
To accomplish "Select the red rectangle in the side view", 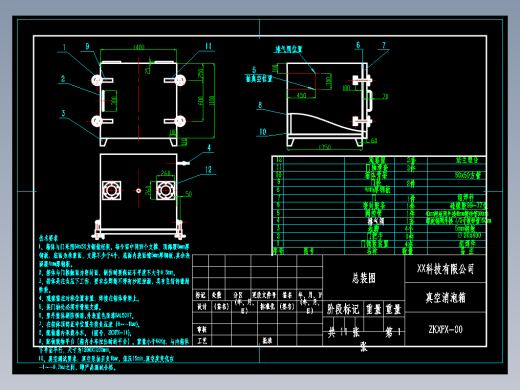I will point(301,81).
